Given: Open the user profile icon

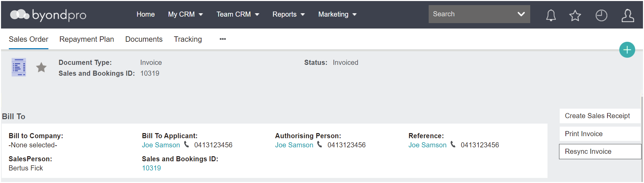Looking at the screenshot, I should [627, 15].
